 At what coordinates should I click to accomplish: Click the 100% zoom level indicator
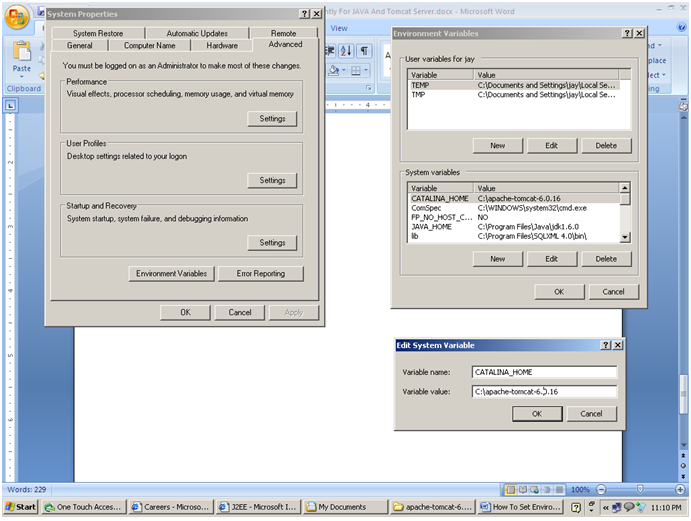(x=580, y=490)
